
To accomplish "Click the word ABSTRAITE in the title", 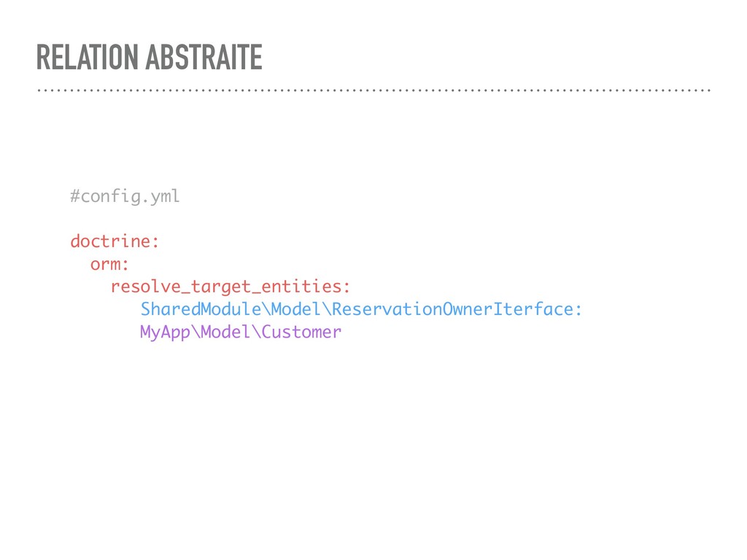I will click(204, 57).
